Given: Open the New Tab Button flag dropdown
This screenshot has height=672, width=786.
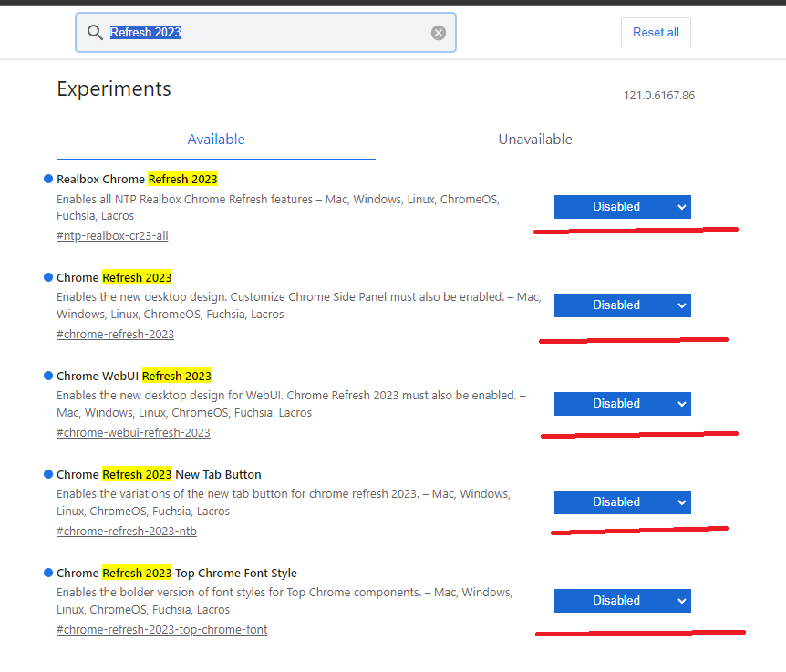Looking at the screenshot, I should point(623,502).
